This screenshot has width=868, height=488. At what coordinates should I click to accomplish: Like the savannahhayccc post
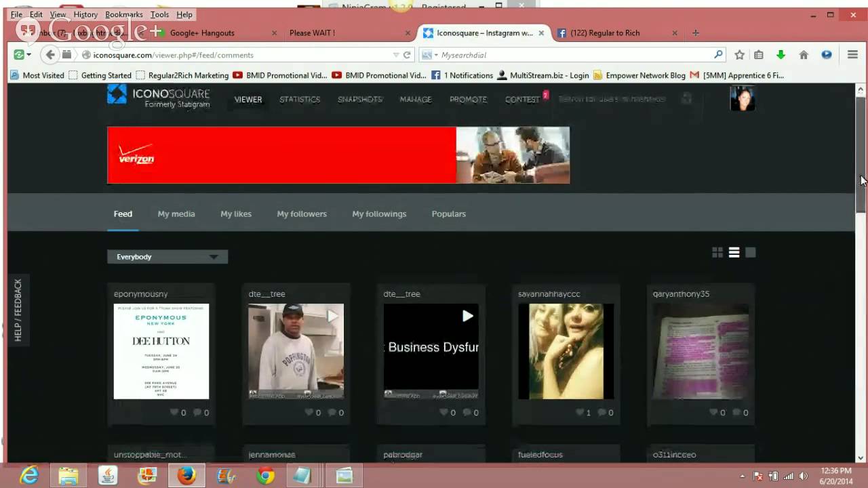point(579,412)
